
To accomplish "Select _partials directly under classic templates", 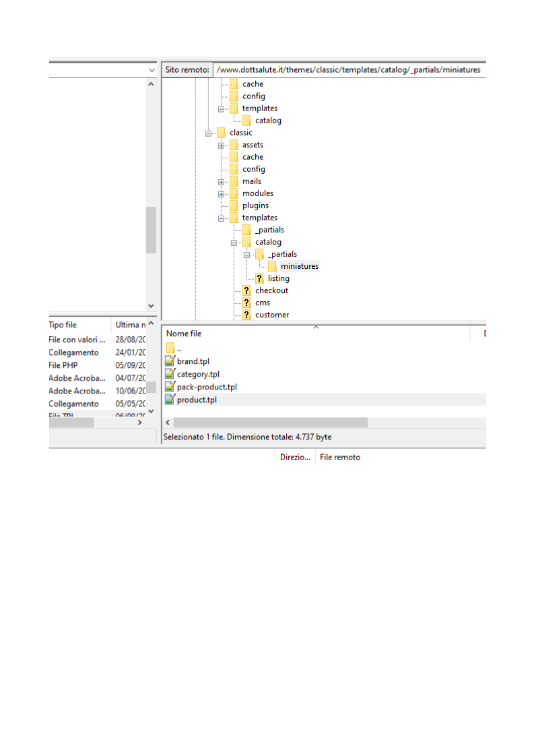I will point(270,230).
